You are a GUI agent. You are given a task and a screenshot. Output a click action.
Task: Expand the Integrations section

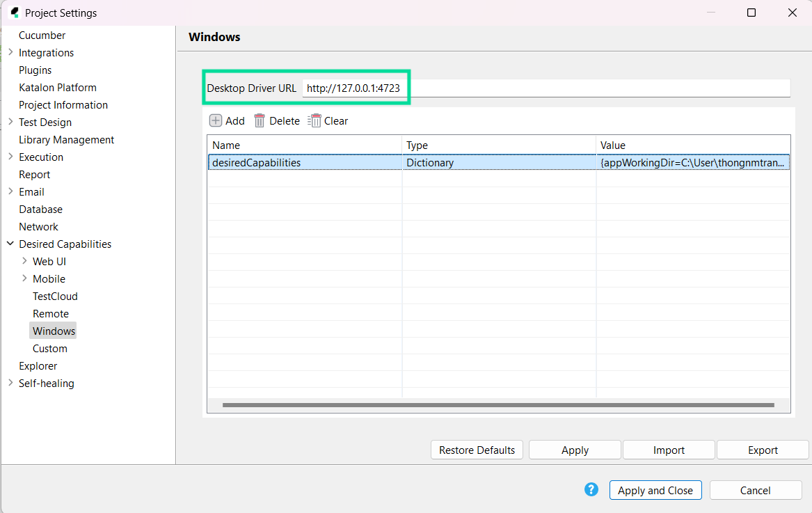10,52
